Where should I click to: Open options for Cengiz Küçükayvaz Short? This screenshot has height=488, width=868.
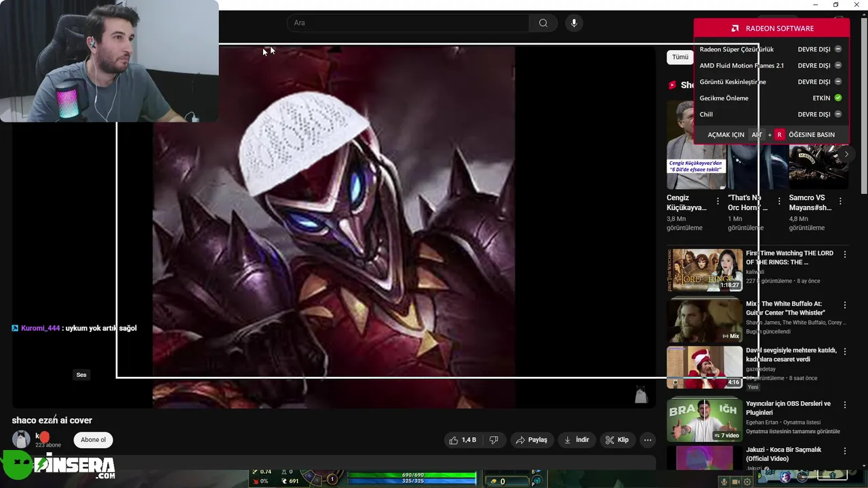point(717,201)
